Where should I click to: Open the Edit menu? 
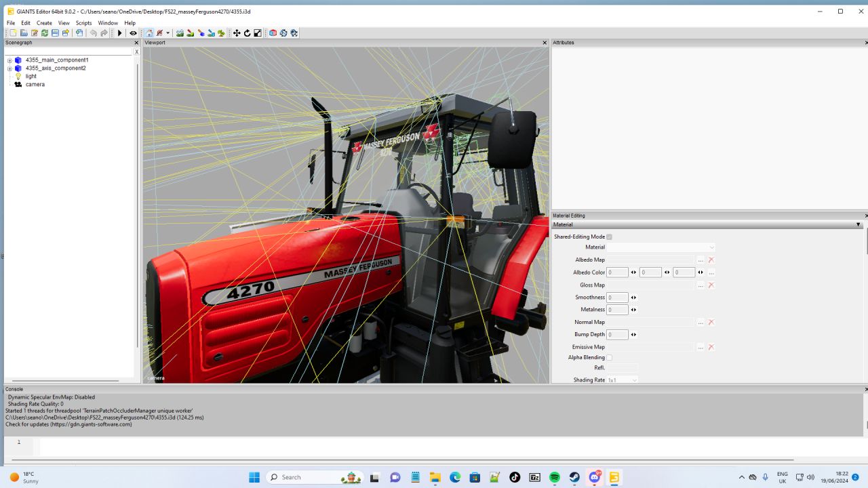click(26, 23)
